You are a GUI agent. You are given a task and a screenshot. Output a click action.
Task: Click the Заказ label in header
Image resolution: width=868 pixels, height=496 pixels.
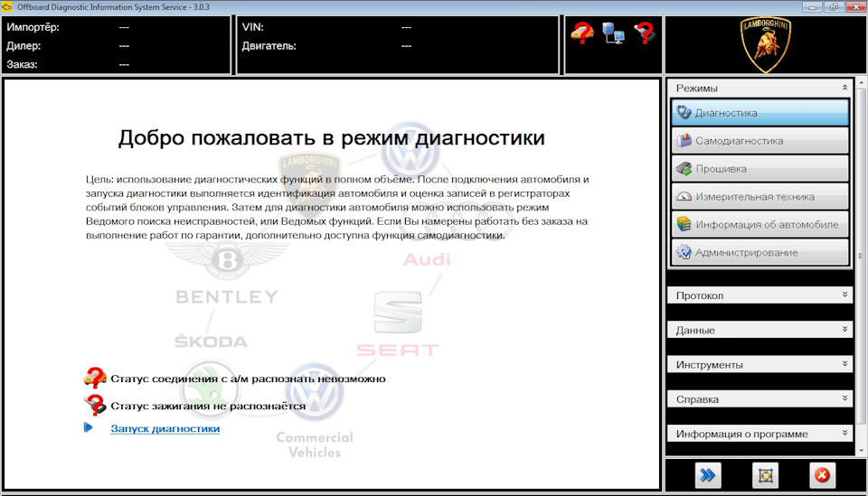(22, 64)
